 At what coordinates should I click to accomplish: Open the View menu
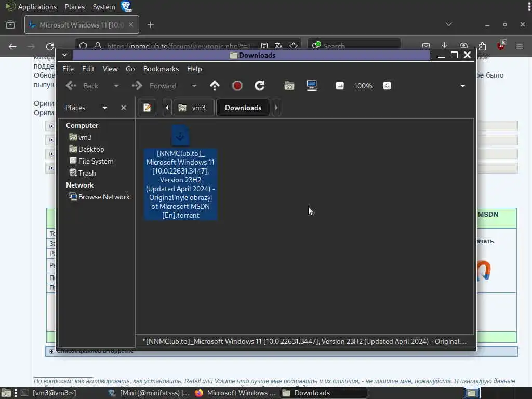click(110, 69)
